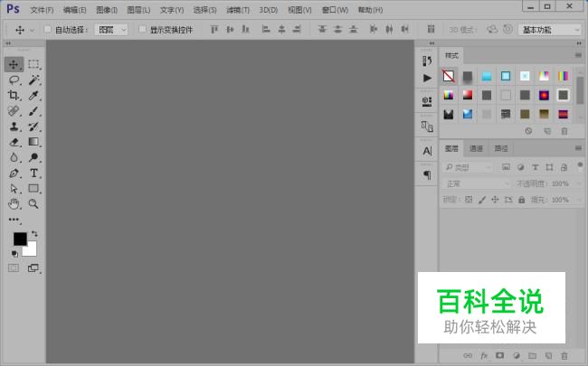The height and width of the screenshot is (366, 588).
Task: Apply the rainbow striped style thumbnail
Action: coord(564,76)
